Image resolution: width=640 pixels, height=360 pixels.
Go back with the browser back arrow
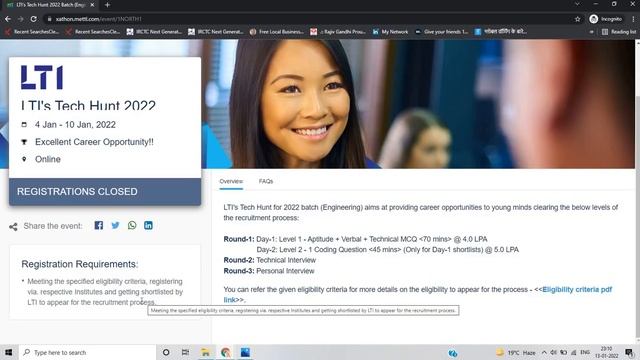(x=8, y=19)
